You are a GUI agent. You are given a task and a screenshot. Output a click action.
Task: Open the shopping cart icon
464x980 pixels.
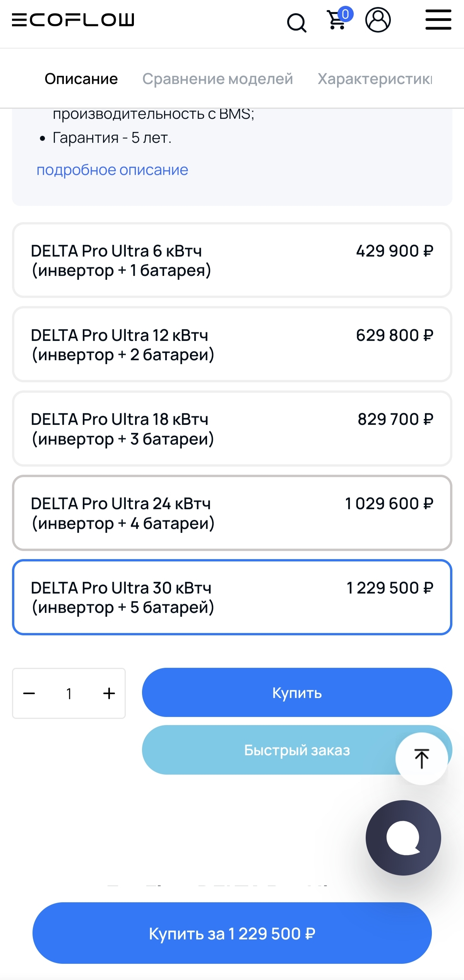click(337, 21)
